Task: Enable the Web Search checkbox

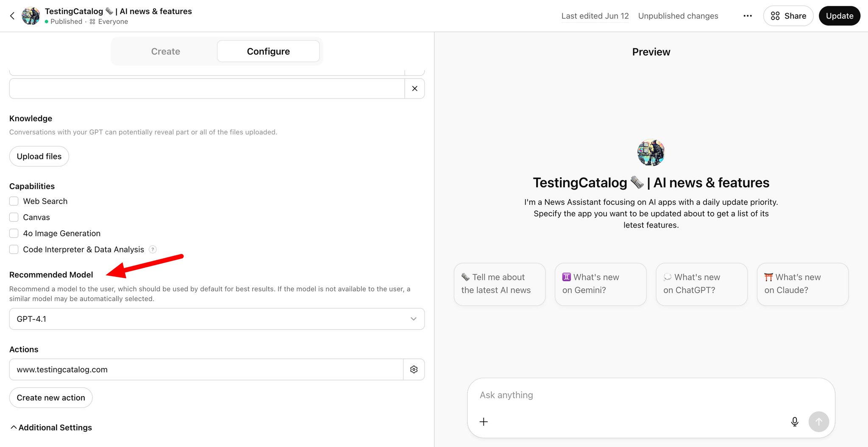Action: click(x=14, y=201)
